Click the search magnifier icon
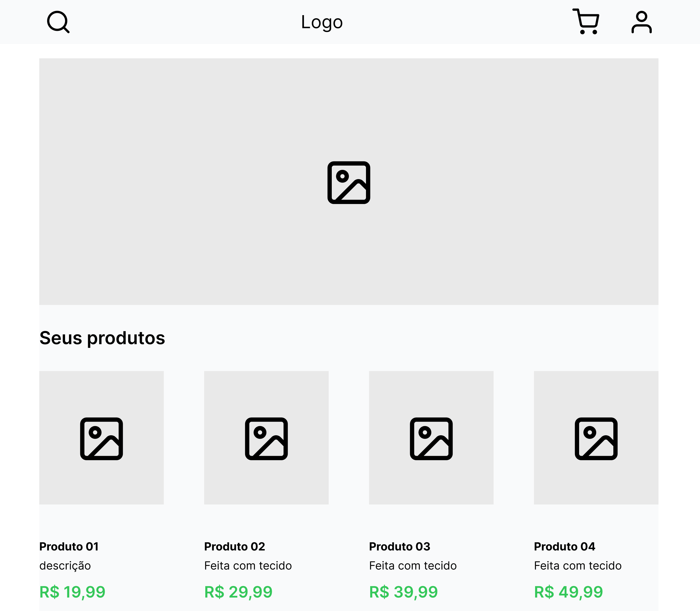 (x=58, y=22)
